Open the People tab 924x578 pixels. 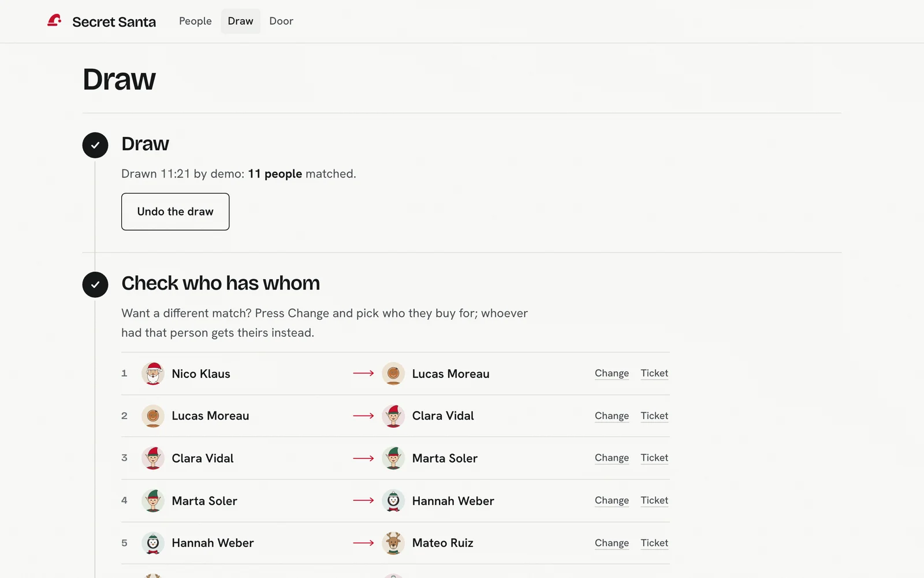[x=195, y=21]
